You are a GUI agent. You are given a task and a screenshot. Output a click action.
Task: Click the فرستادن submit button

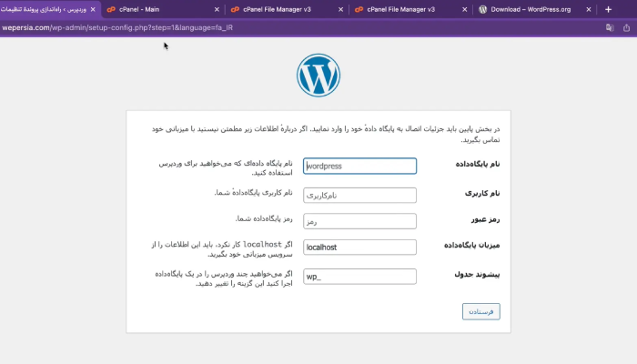click(481, 311)
